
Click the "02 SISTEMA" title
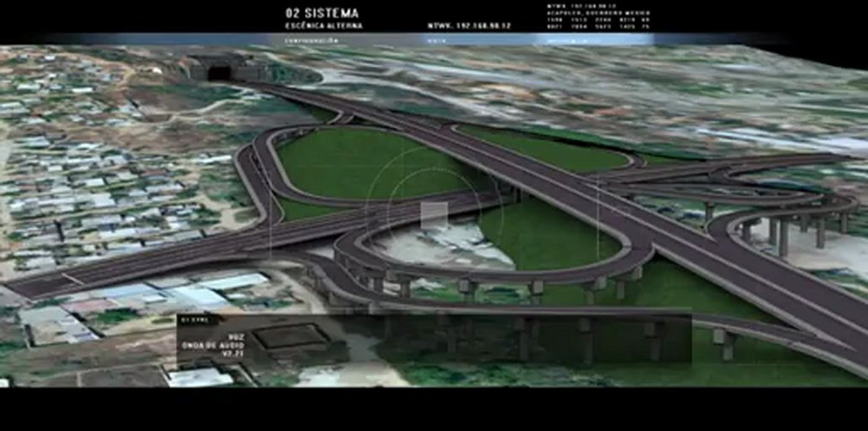tap(322, 13)
